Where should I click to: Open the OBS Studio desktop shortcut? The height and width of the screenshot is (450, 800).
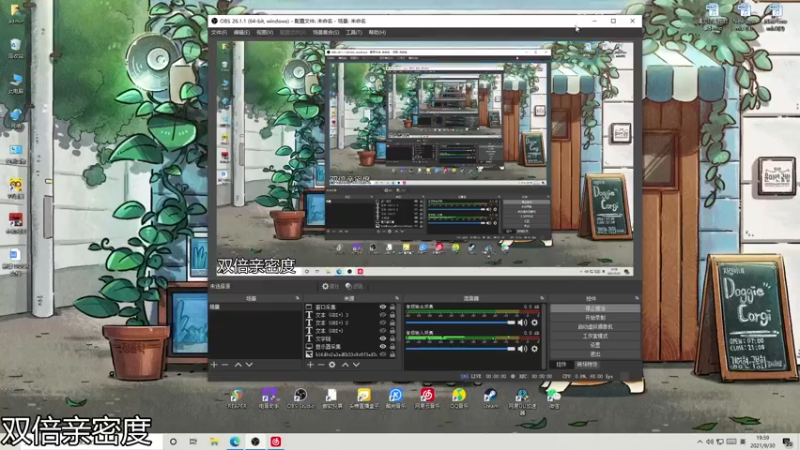point(300,398)
